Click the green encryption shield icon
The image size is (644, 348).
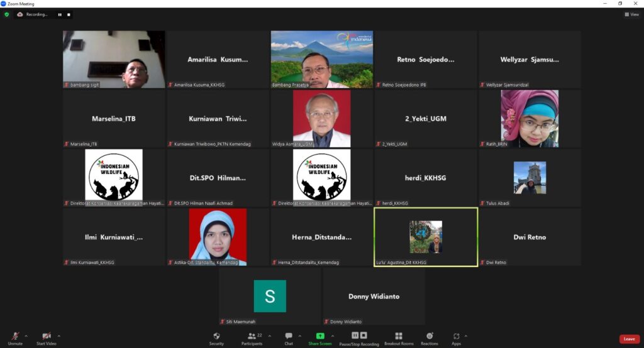(7, 14)
